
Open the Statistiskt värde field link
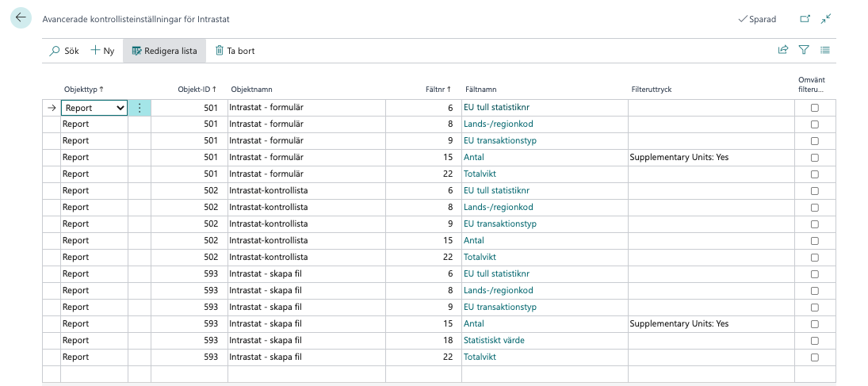pyautogui.click(x=494, y=340)
